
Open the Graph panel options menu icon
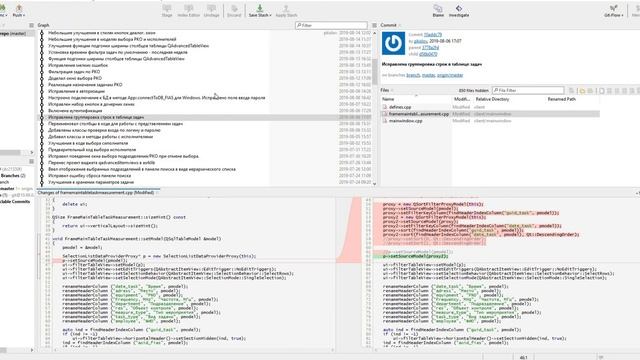click(x=31, y=25)
